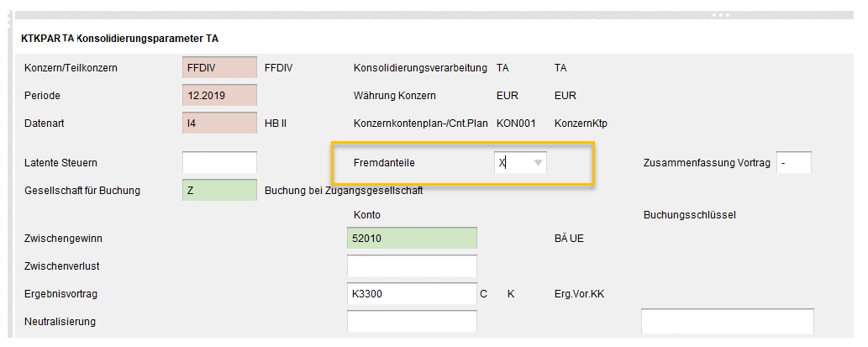Click the Neutralisierung Konto input field
This screenshot has height=347, width=868.
(x=411, y=321)
